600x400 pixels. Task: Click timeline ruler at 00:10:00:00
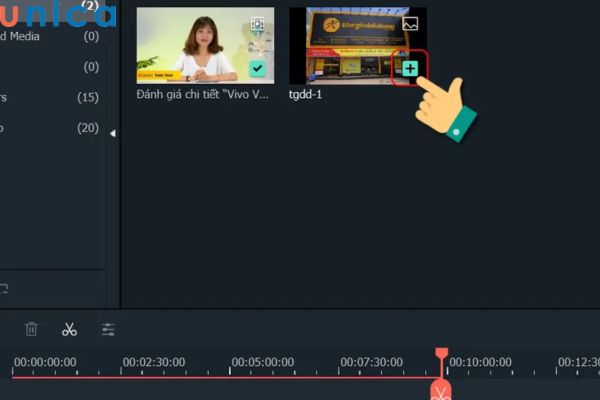pyautogui.click(x=480, y=362)
